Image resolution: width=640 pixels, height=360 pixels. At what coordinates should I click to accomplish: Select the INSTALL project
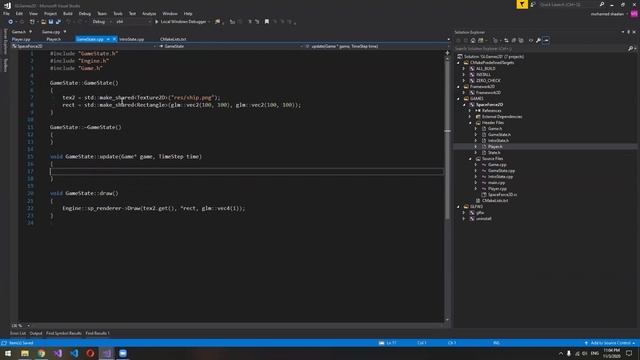[x=483, y=75]
